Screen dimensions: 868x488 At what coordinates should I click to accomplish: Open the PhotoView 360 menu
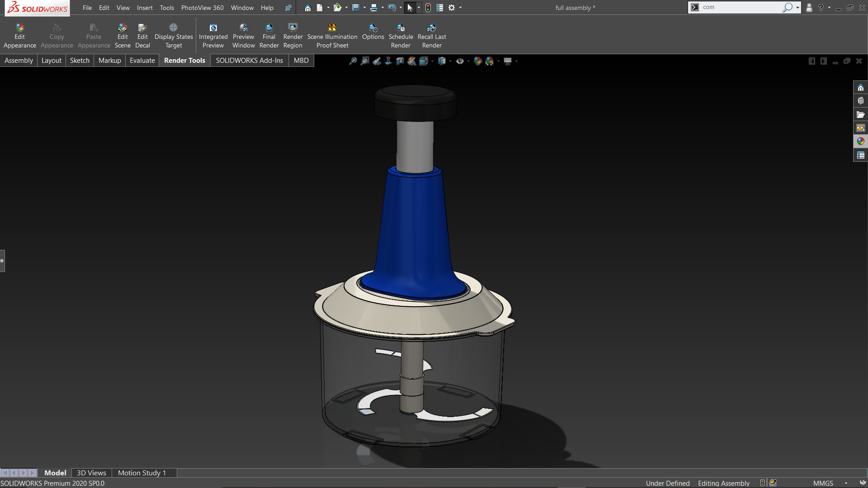click(x=202, y=8)
